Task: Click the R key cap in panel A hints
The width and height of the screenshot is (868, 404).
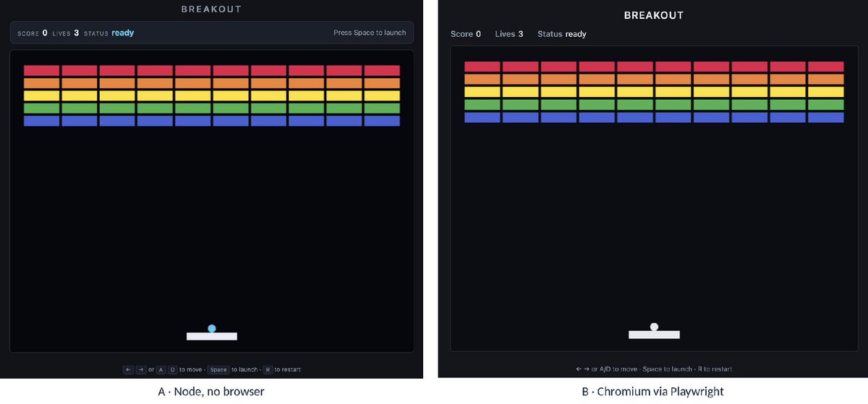Action: pos(268,369)
